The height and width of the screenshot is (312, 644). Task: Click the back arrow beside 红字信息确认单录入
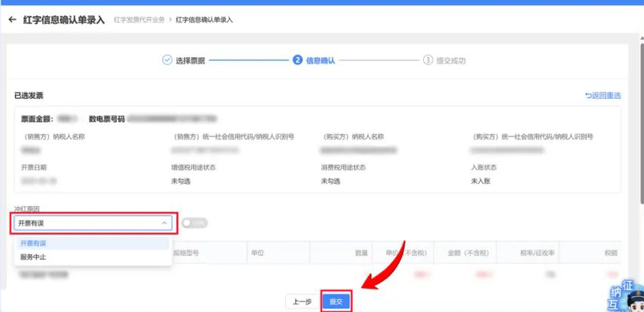[x=12, y=19]
